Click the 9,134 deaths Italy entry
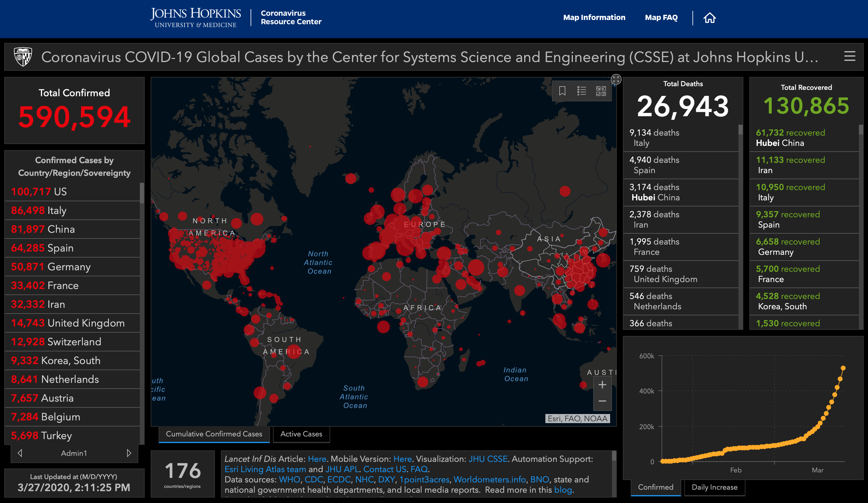The image size is (868, 503). [x=681, y=138]
